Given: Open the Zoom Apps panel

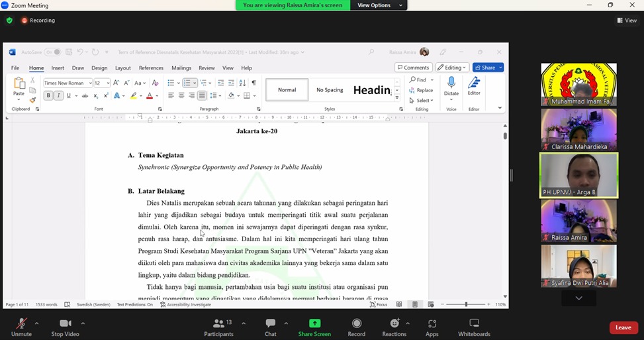Looking at the screenshot, I should (x=432, y=324).
